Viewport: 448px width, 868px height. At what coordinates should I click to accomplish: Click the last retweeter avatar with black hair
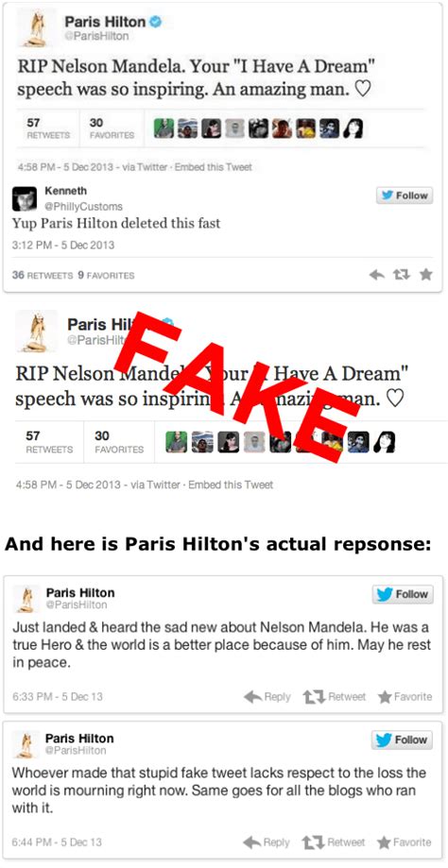coord(353,128)
